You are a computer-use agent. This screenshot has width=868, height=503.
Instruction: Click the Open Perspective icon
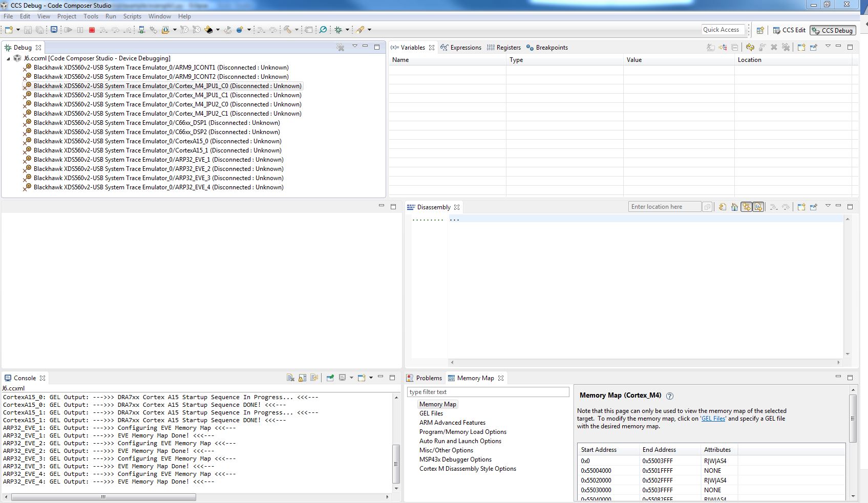(x=760, y=30)
